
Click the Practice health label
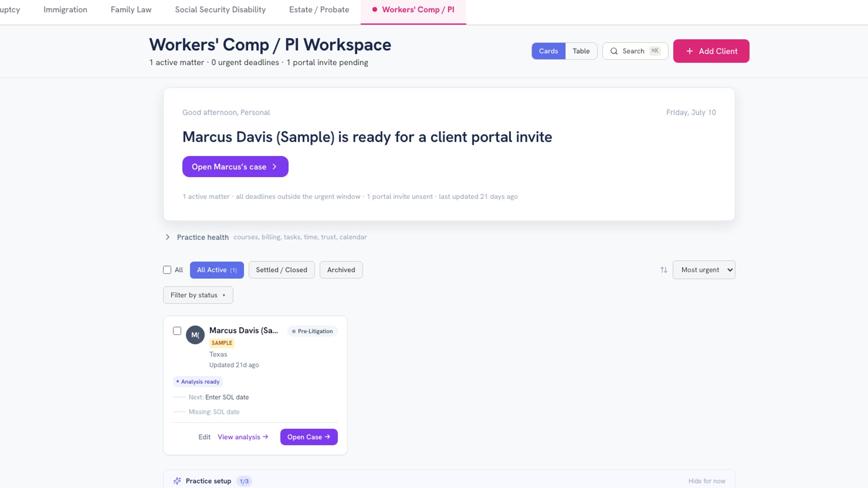(203, 237)
